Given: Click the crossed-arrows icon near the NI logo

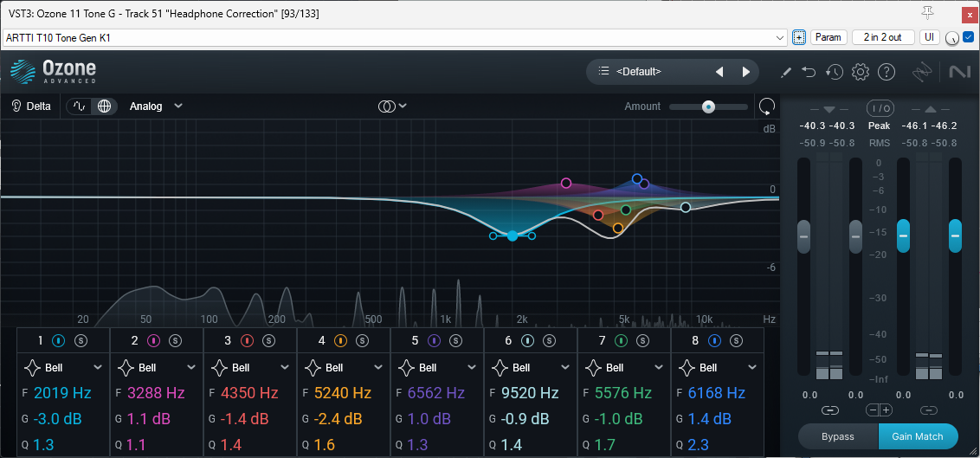Looking at the screenshot, I should [x=922, y=73].
